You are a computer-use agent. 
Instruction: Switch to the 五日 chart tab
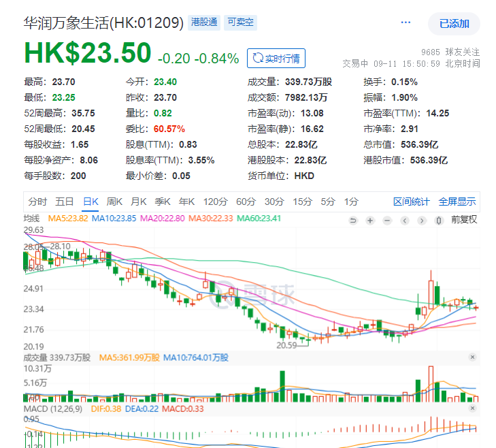(64, 202)
